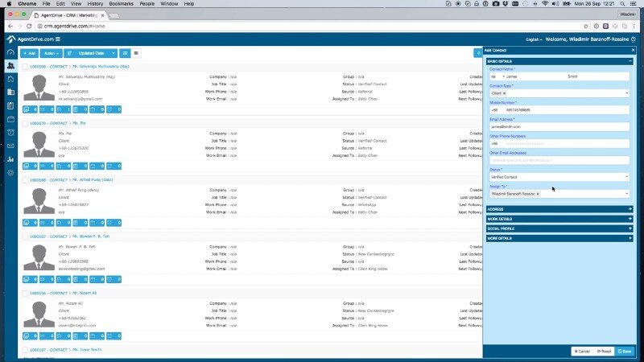Click into the Email Address field
This screenshot has width=644, height=362.
pos(559,126)
